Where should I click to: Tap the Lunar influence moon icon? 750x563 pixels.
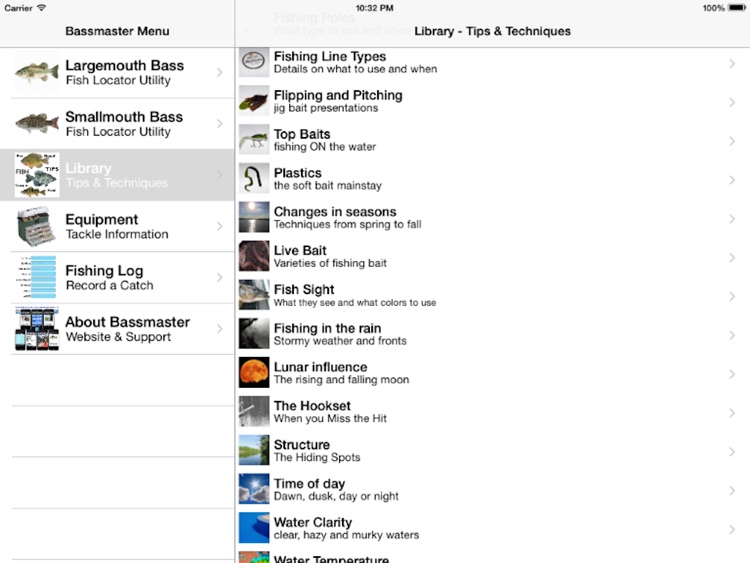click(254, 372)
